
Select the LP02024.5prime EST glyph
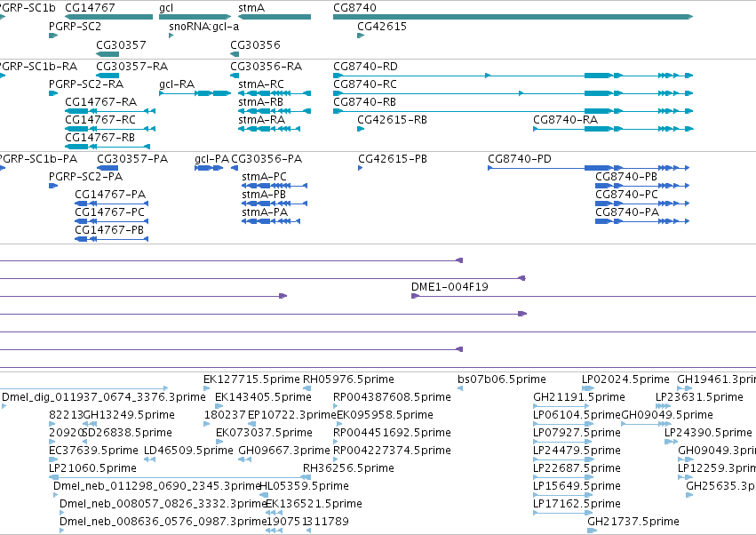click(588, 388)
